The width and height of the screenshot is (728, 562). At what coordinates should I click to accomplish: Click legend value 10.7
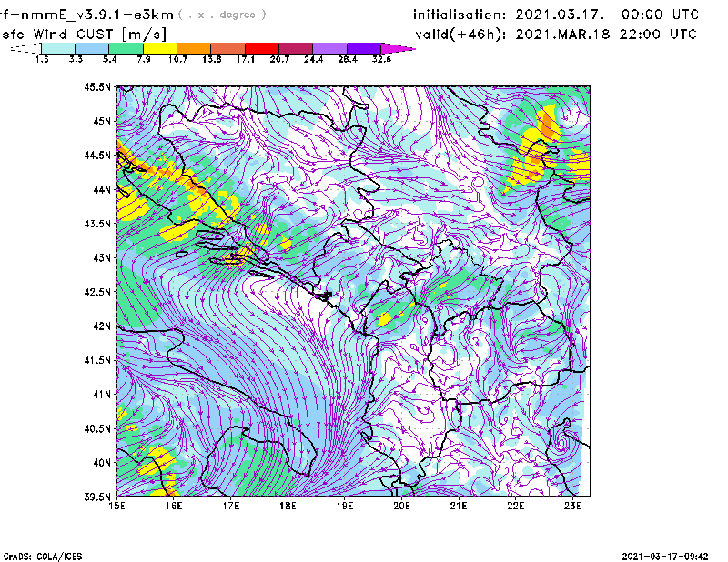(x=177, y=59)
